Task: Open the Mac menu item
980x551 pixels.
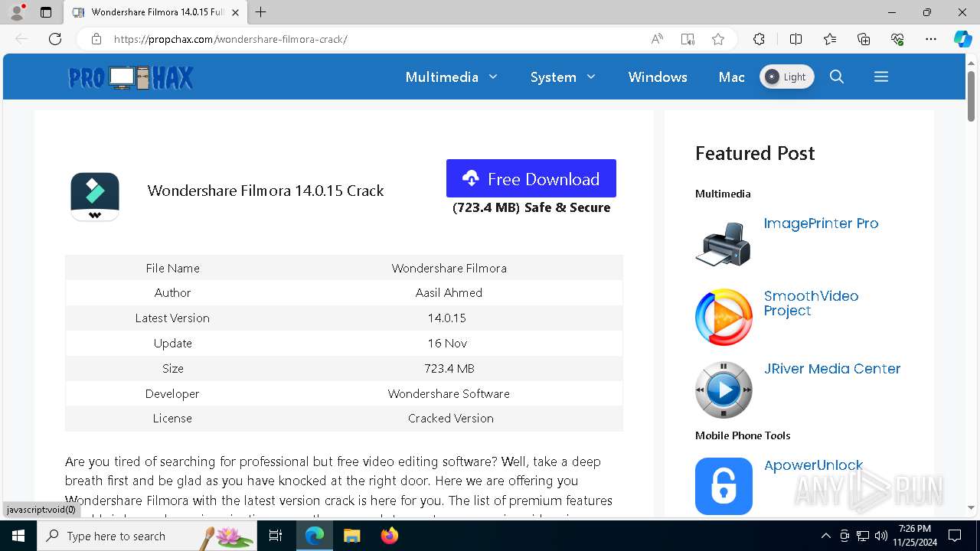Action: [731, 77]
